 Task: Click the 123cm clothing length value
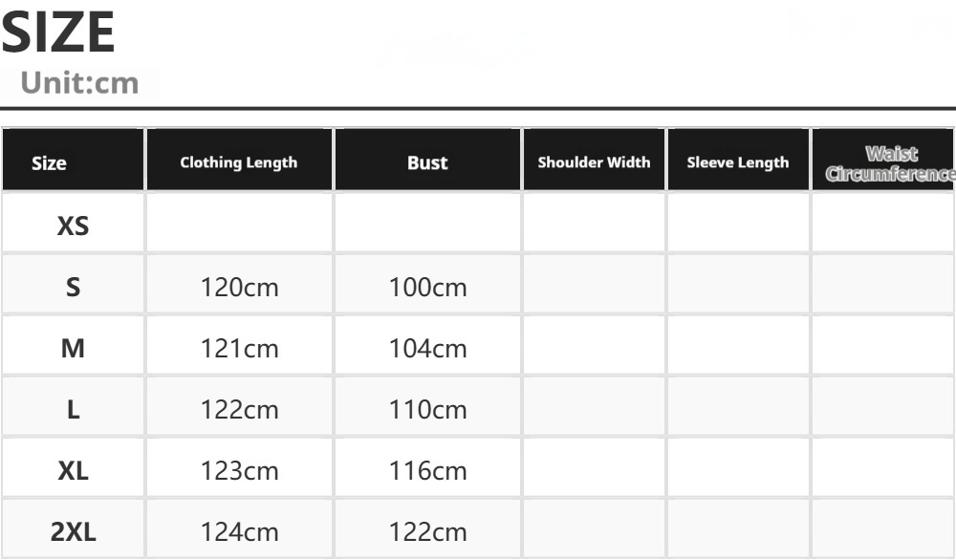[x=239, y=471]
